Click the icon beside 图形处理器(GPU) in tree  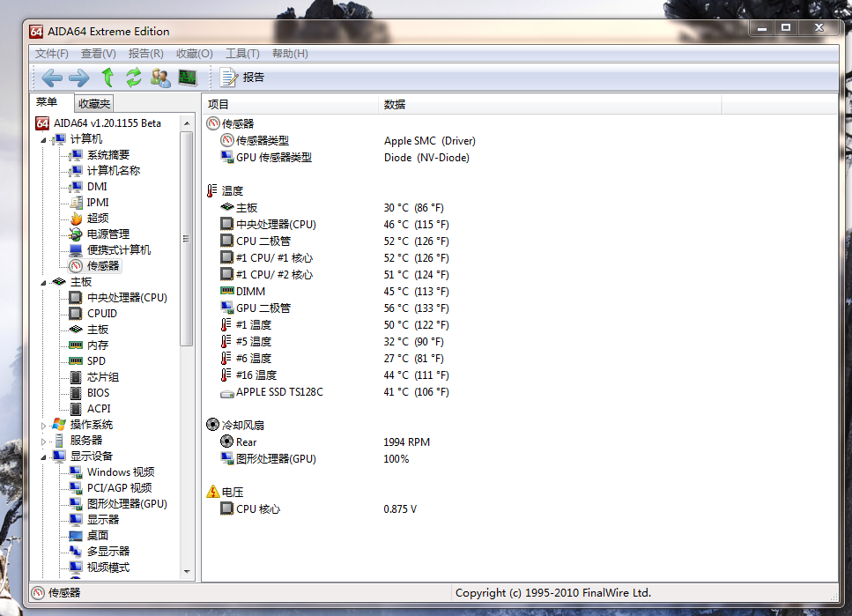76,503
